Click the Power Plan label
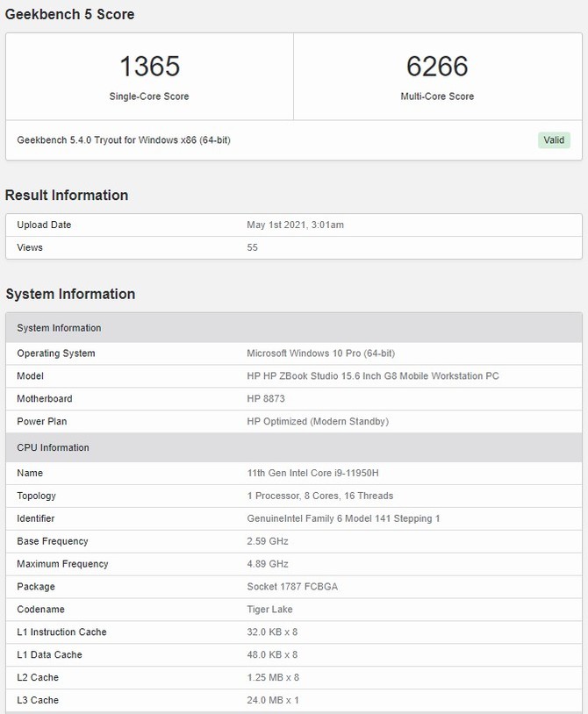This screenshot has height=714, width=588. click(x=41, y=422)
